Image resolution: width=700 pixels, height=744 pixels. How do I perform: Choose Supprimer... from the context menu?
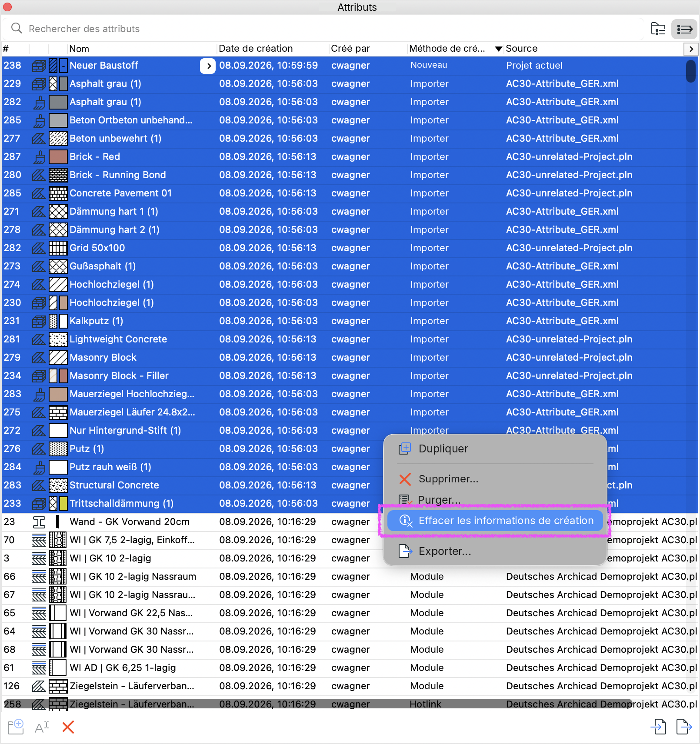495,479
